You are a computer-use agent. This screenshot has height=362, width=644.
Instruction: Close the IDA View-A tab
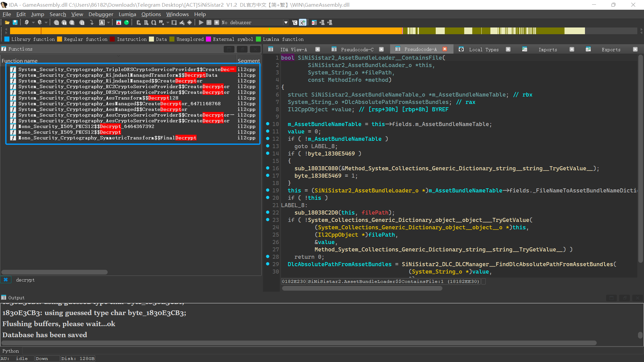point(318,49)
